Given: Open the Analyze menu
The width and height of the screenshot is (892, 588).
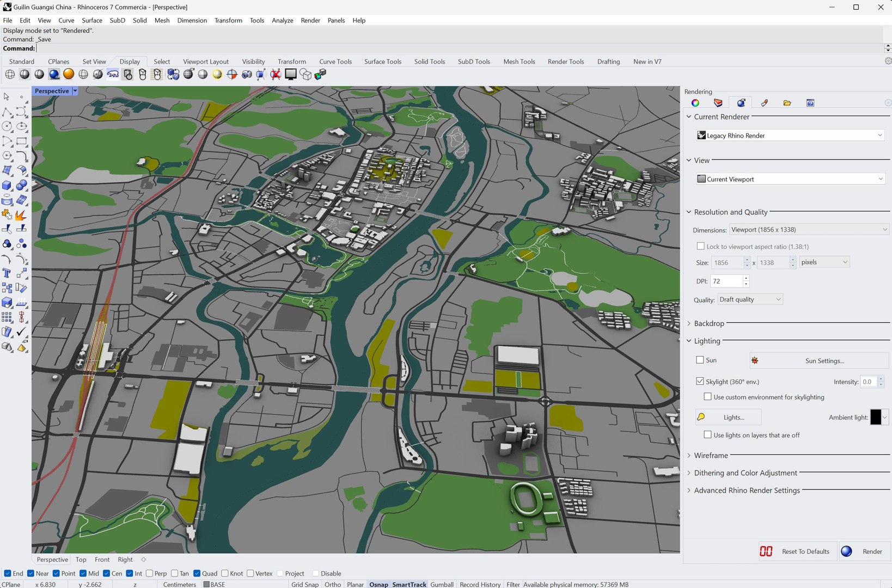Looking at the screenshot, I should (283, 20).
